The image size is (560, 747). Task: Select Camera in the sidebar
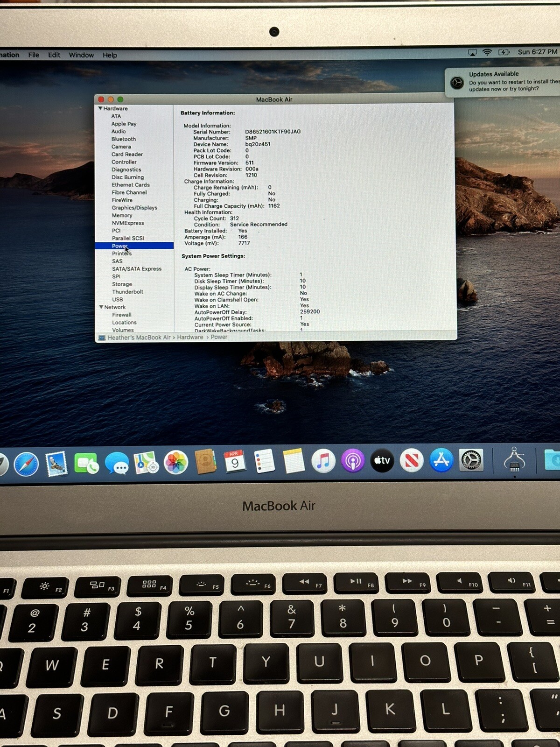[x=121, y=147]
